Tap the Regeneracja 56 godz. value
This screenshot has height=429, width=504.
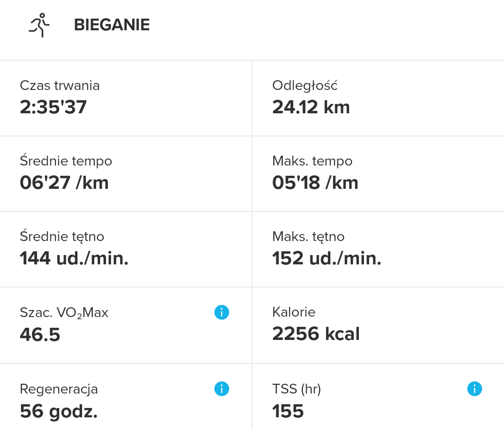pos(58,411)
